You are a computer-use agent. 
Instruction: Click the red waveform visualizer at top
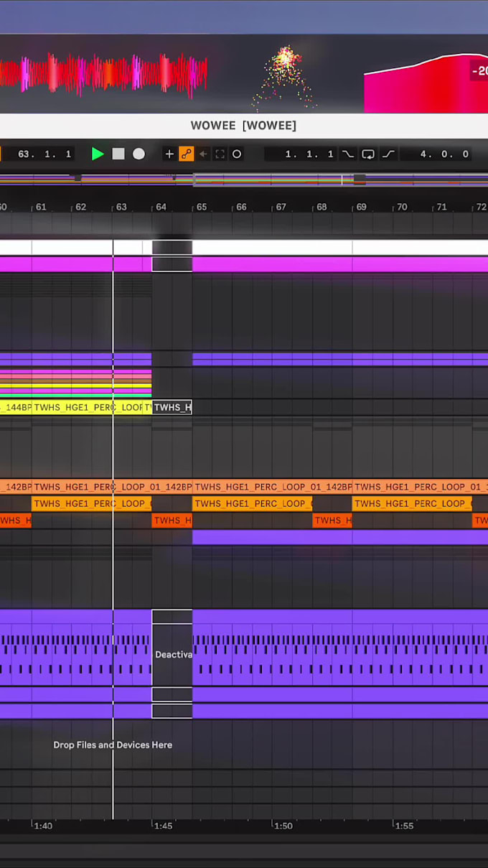(x=103, y=73)
